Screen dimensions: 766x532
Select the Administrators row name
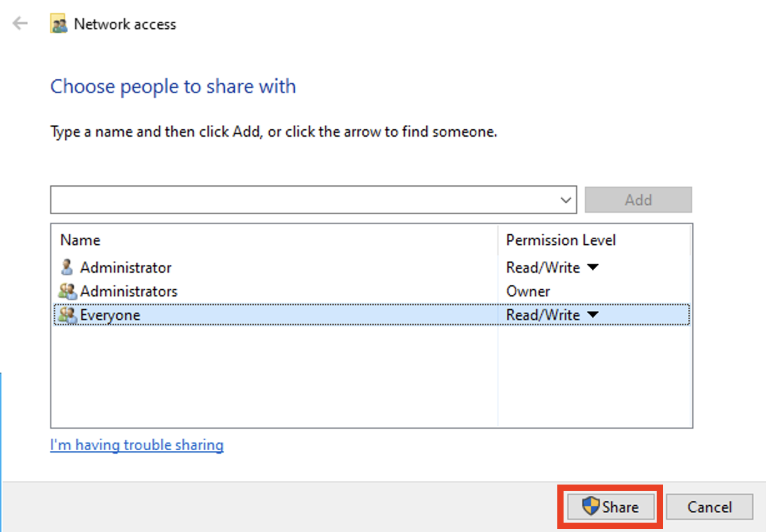click(x=129, y=291)
